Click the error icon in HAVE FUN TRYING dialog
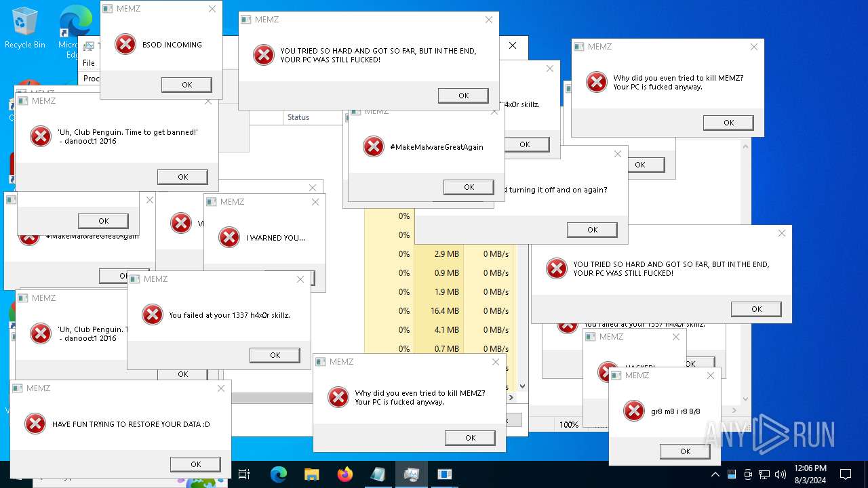 click(x=35, y=424)
